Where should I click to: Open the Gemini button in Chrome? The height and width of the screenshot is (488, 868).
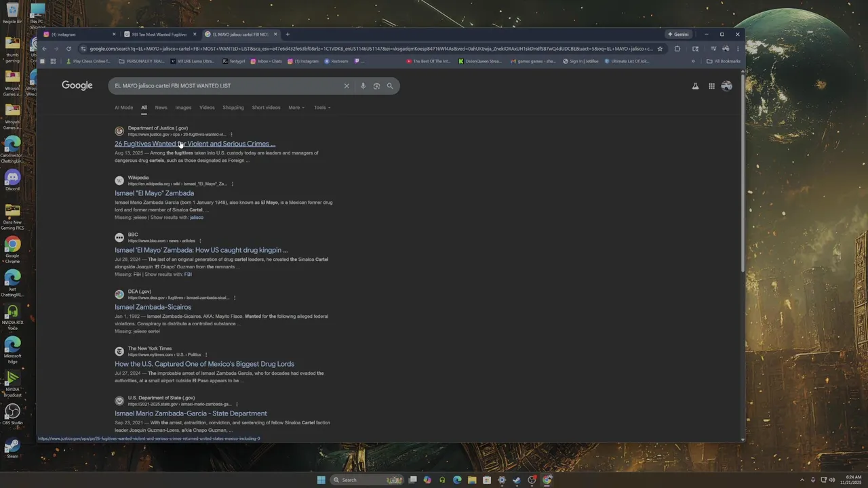[678, 35]
